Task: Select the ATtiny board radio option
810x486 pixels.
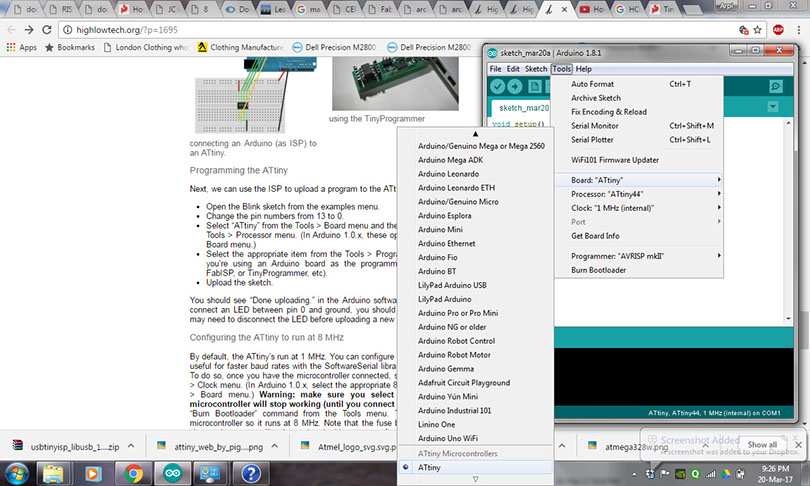Action: pyautogui.click(x=475, y=467)
